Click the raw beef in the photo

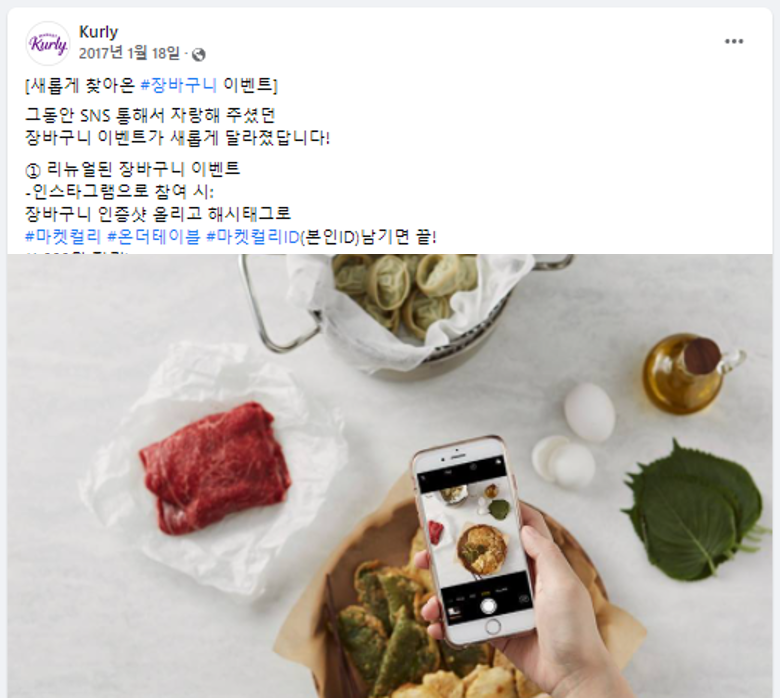click(214, 468)
